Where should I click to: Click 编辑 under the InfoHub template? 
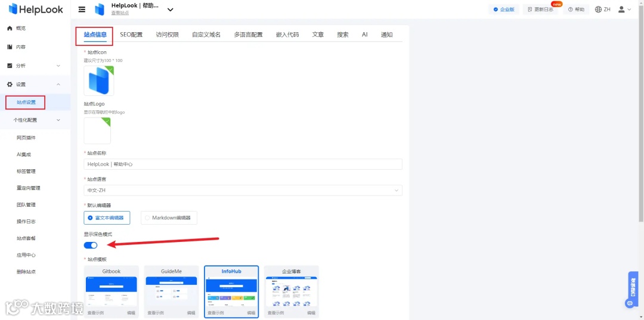[252, 313]
